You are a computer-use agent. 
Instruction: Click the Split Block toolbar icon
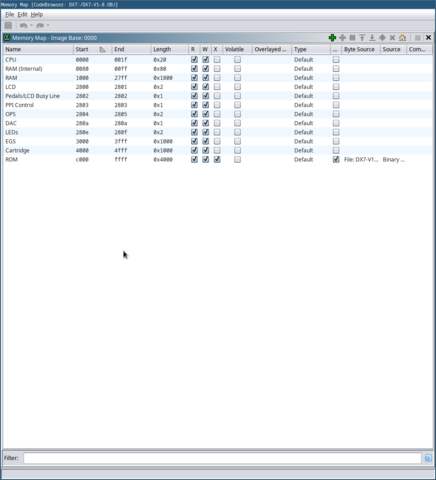pyautogui.click(x=352, y=38)
